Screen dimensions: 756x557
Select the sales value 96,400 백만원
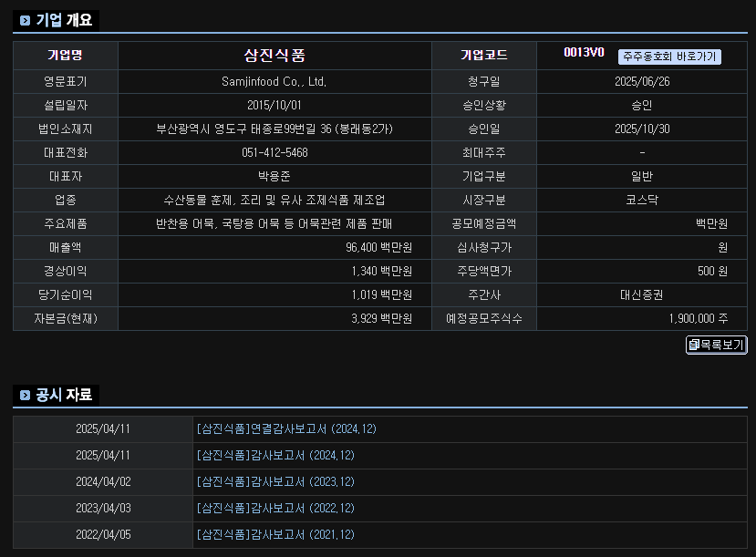[x=379, y=248]
